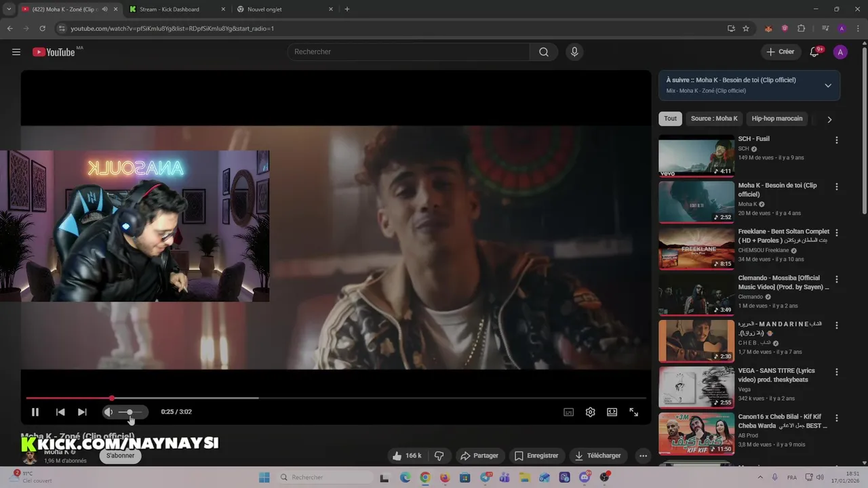Screen dimensions: 868x488
Task: Open Moha K - Besoin de toi thumbnail
Action: tap(696, 201)
